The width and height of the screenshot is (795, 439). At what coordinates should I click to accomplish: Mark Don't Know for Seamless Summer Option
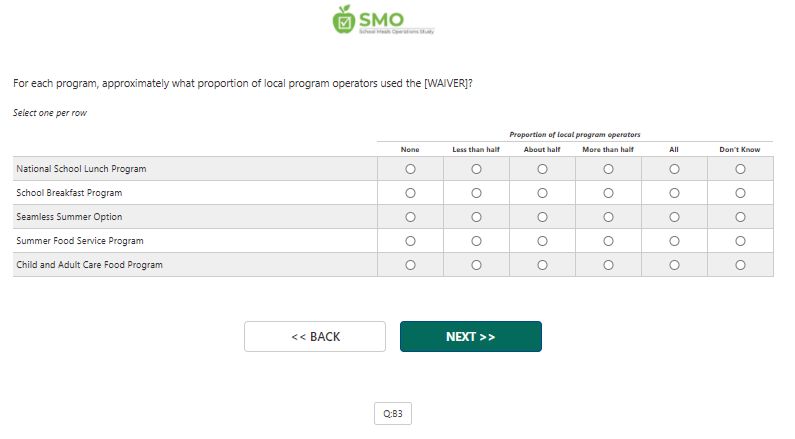pos(740,217)
